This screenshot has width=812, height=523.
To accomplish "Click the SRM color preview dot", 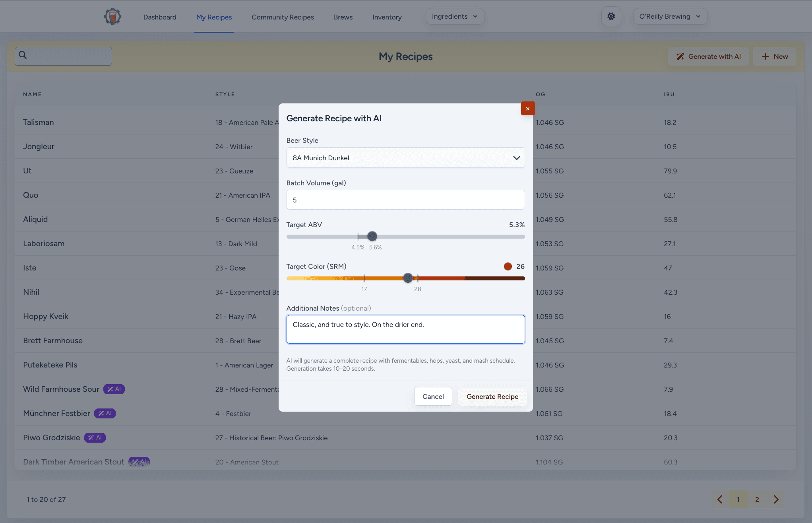I will click(508, 266).
